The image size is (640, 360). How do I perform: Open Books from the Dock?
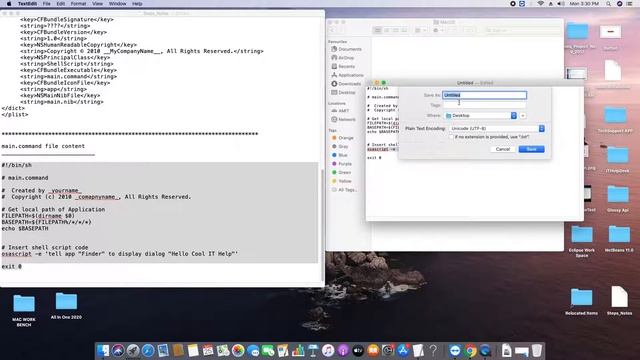point(373,350)
